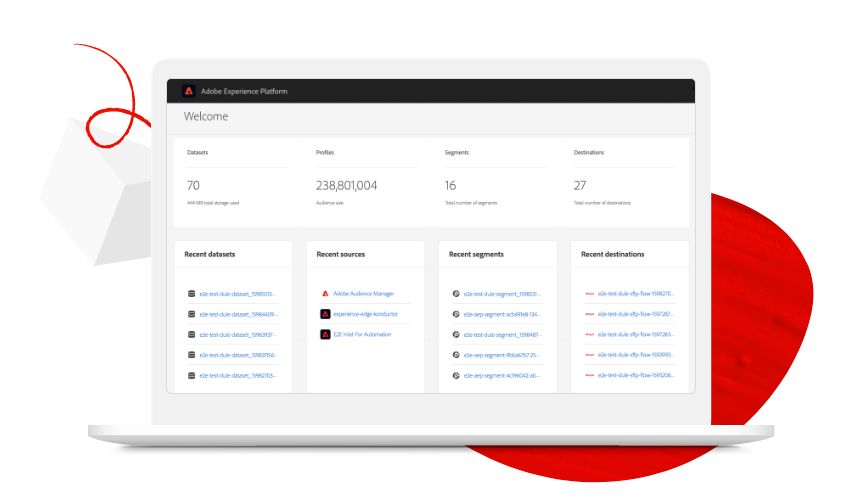This screenshot has width=860, height=504.
Task: Click the Total number of segments caption
Action: pyautogui.click(x=471, y=203)
